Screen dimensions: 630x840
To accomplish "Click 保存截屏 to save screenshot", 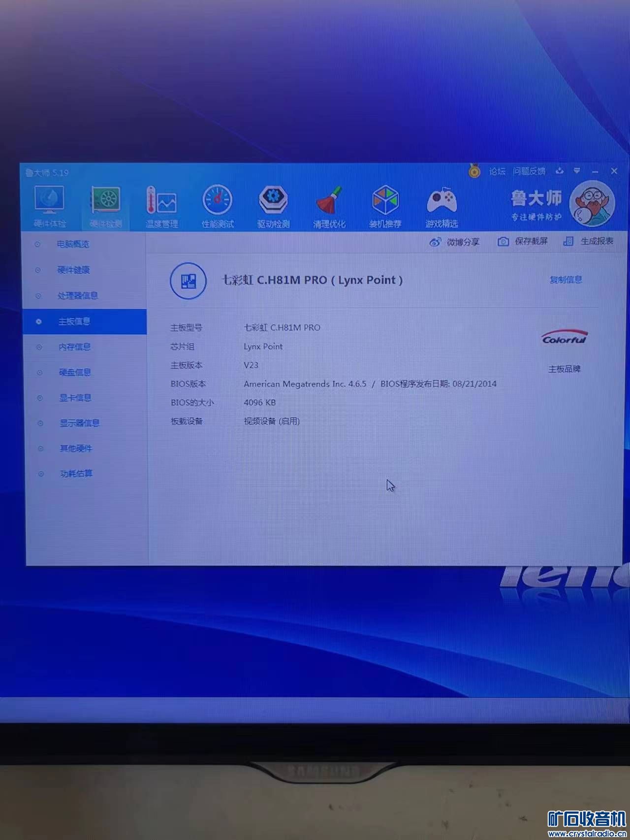I will coord(523,241).
